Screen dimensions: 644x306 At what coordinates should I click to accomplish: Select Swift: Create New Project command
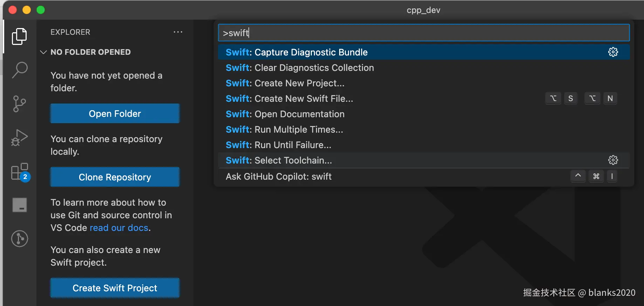pyautogui.click(x=285, y=83)
